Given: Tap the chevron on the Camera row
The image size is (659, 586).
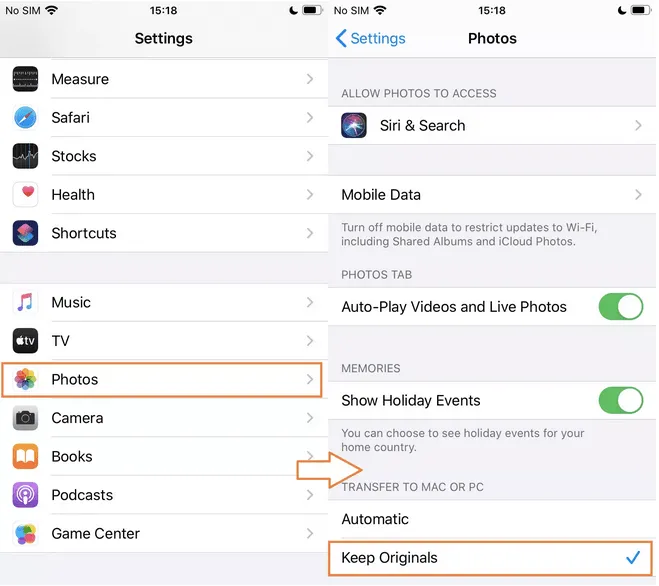Looking at the screenshot, I should (x=310, y=418).
